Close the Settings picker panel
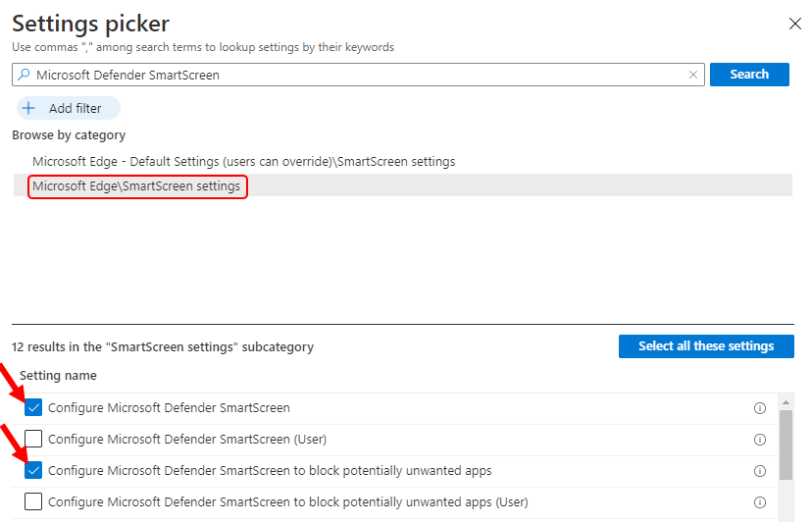Image resolution: width=812 pixels, height=525 pixels. click(x=795, y=24)
